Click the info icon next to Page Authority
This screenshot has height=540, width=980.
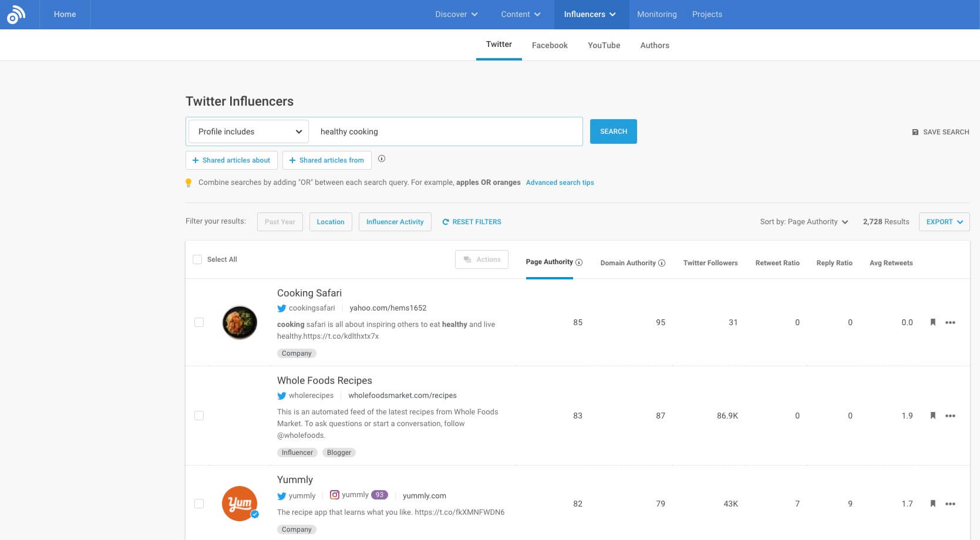point(579,262)
